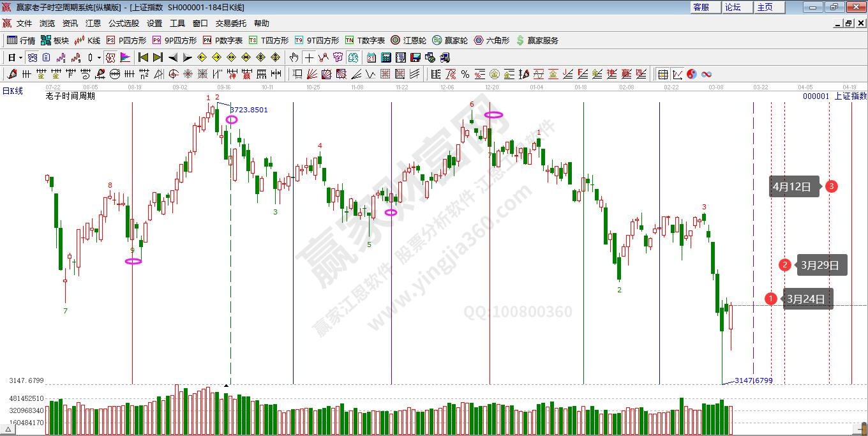
Task: Toggle the grid display button
Action: pos(663,74)
